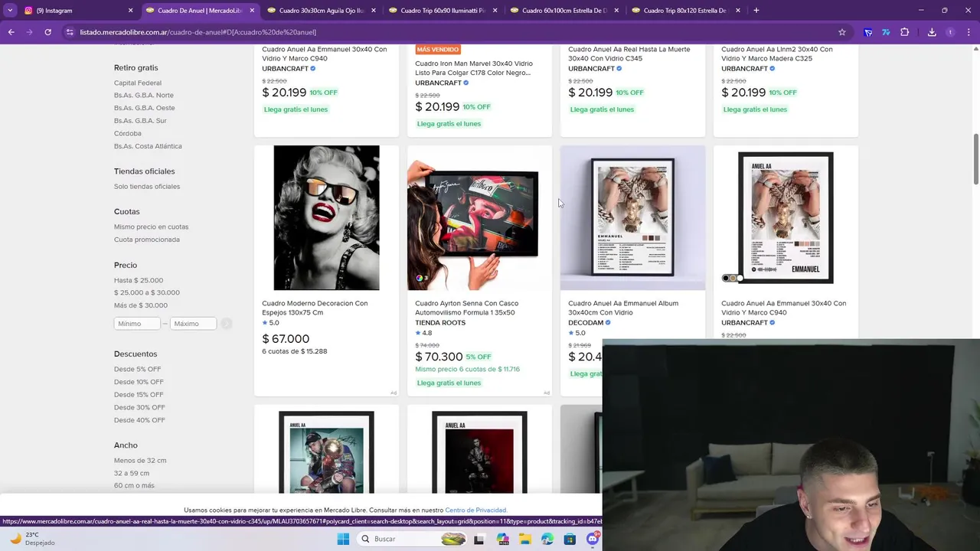The height and width of the screenshot is (551, 980).
Task: Open the Extensions puzzle icon
Action: 904,32
